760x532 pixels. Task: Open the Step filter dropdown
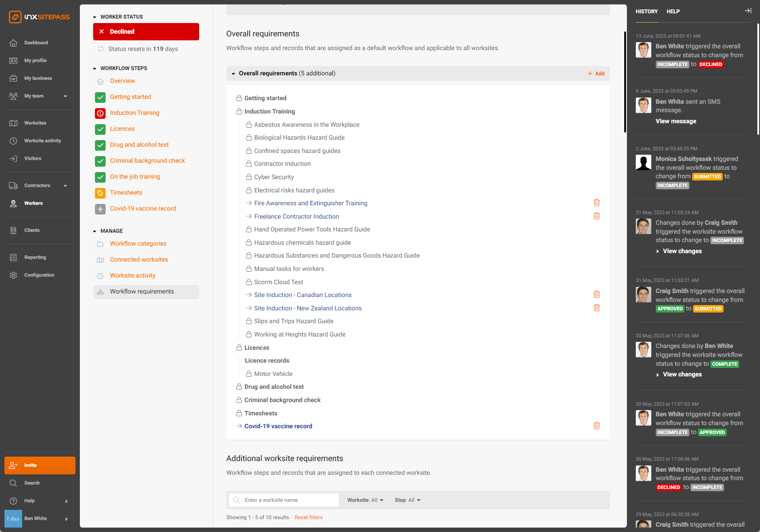pos(407,500)
